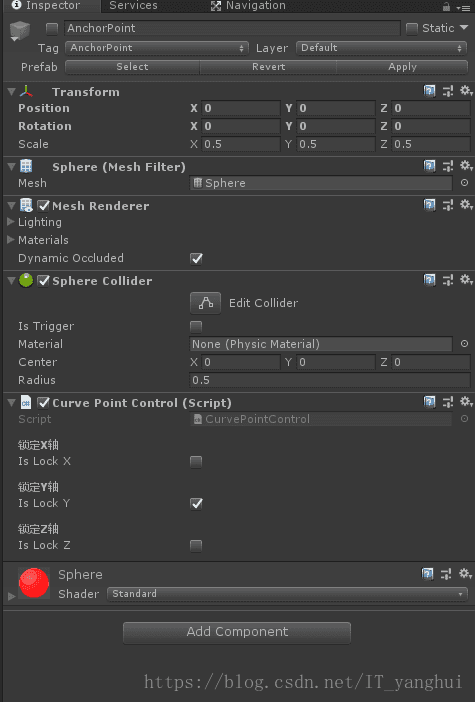Open Sphere Collider help reference icon
The height and width of the screenshot is (702, 475).
click(429, 280)
